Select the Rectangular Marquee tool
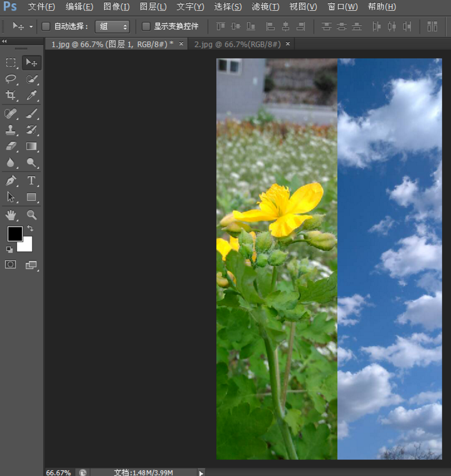 (x=11, y=62)
